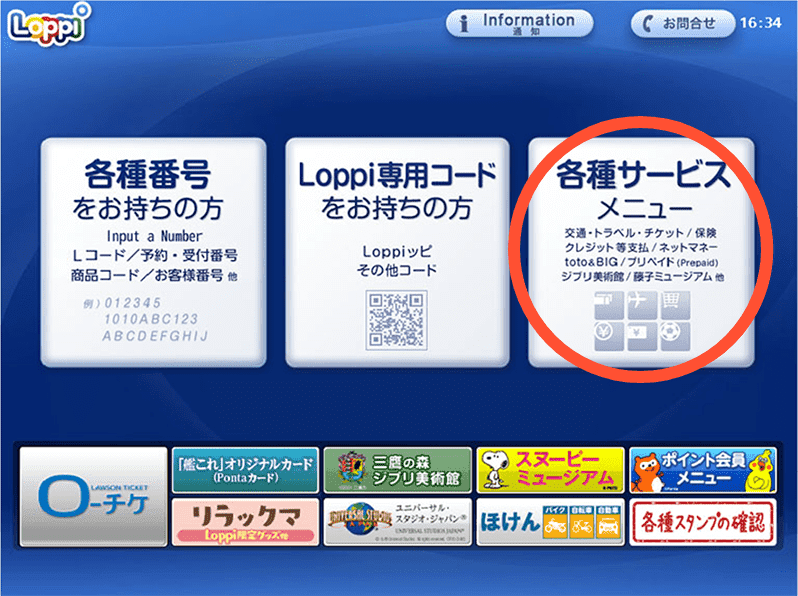Tap the airplane travel icon
This screenshot has width=798, height=596.
(642, 305)
